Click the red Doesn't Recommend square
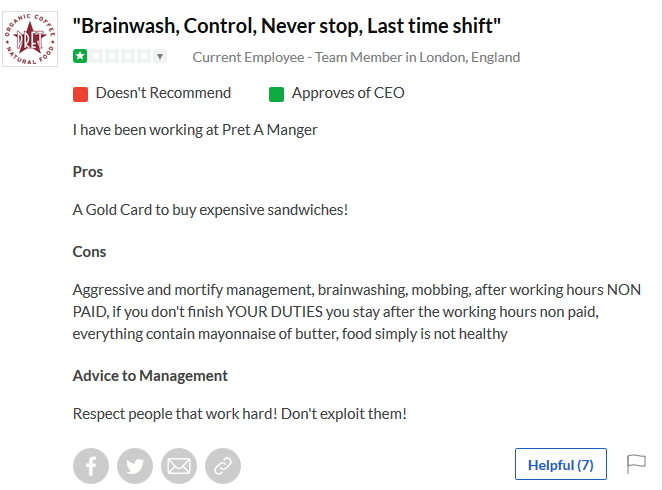 point(81,94)
